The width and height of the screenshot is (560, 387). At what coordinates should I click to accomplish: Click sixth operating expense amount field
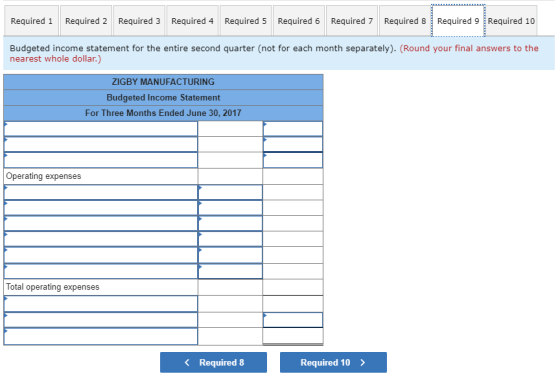(230, 271)
